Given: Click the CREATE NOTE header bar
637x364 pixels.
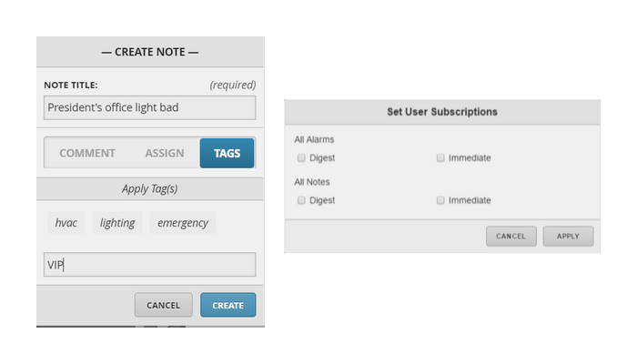Looking at the screenshot, I should [150, 52].
